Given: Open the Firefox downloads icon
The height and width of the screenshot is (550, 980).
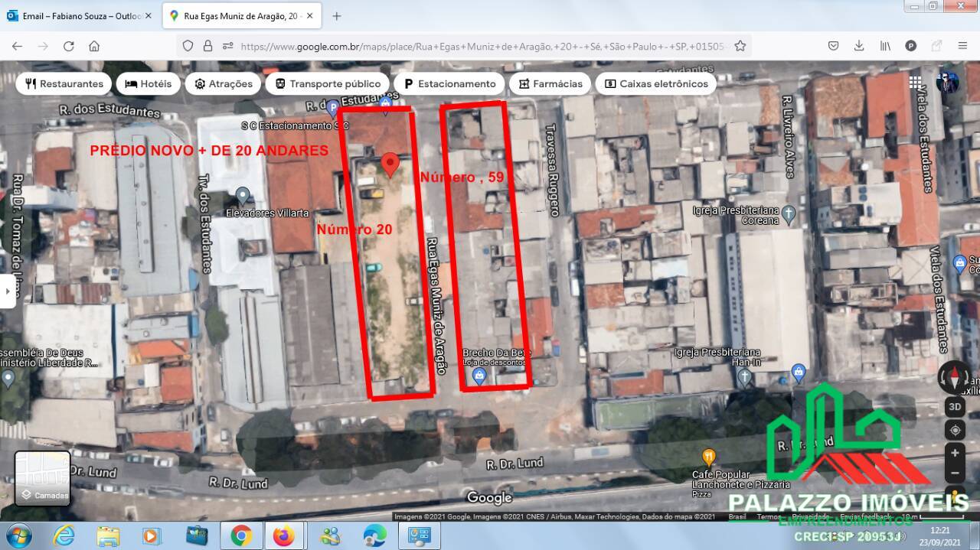Looking at the screenshot, I should (x=857, y=45).
